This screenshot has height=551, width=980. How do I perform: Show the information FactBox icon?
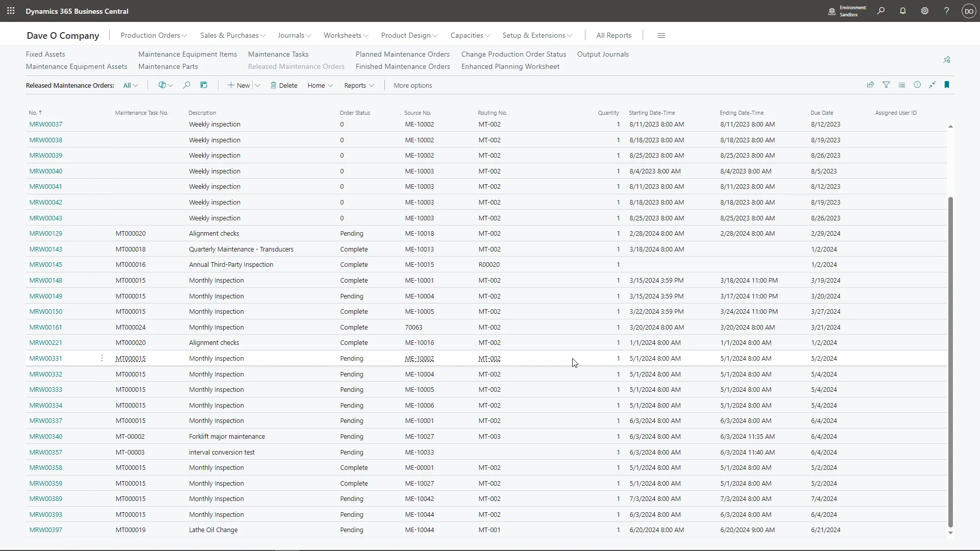point(917,85)
